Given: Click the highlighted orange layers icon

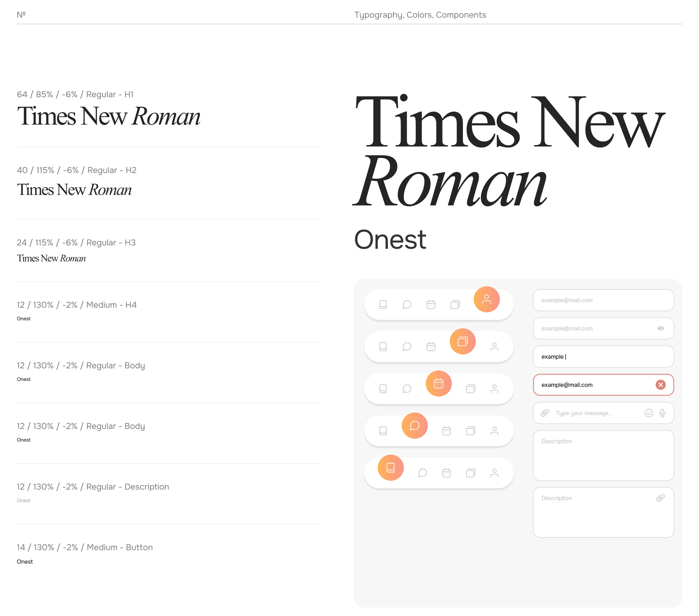Looking at the screenshot, I should [x=462, y=341].
